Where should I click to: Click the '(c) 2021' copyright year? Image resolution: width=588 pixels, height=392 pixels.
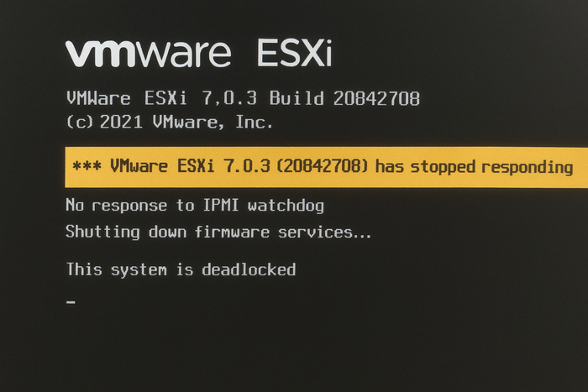(105, 123)
